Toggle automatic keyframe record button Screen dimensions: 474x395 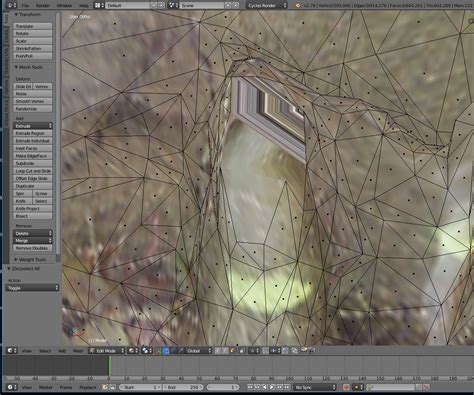346,387
